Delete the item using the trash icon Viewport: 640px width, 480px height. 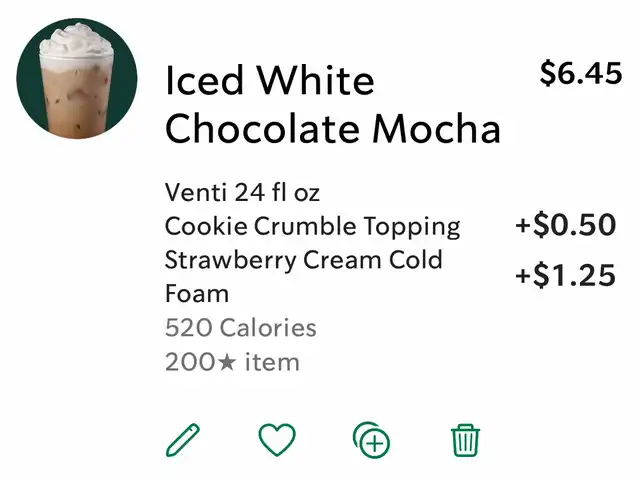pyautogui.click(x=466, y=440)
